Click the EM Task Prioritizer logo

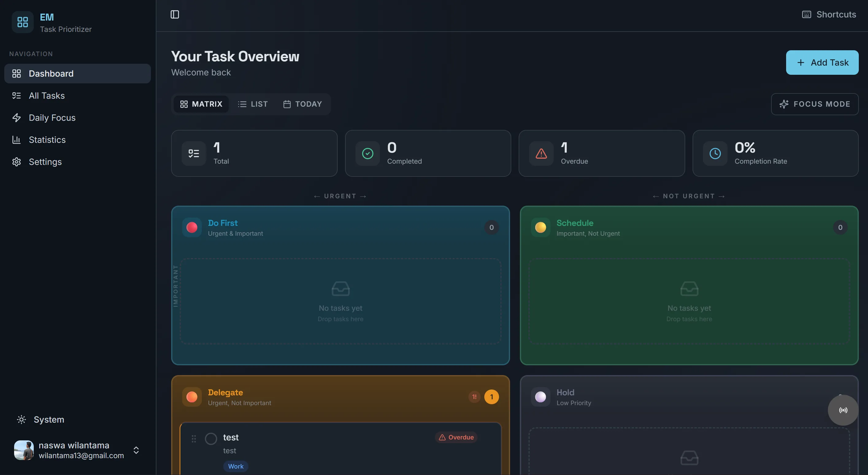click(x=23, y=22)
